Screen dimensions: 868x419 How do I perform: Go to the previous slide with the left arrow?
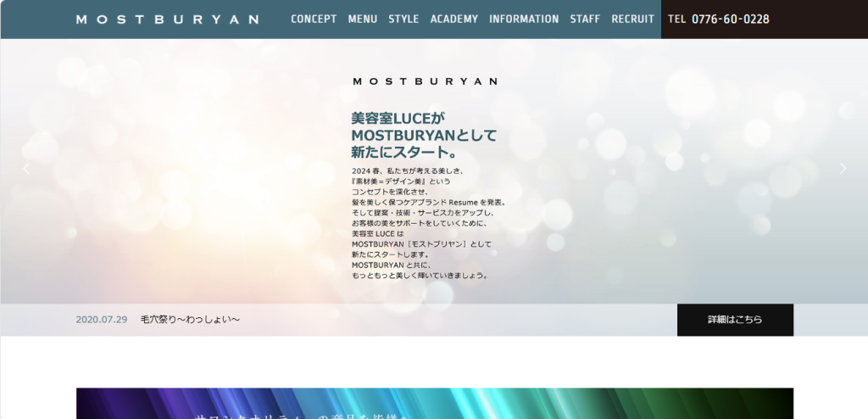click(x=26, y=168)
